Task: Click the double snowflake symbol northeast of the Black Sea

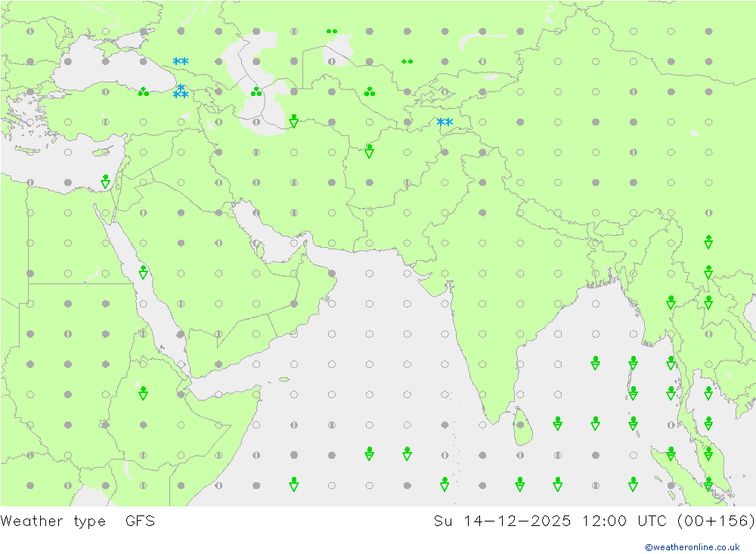Action: (181, 61)
